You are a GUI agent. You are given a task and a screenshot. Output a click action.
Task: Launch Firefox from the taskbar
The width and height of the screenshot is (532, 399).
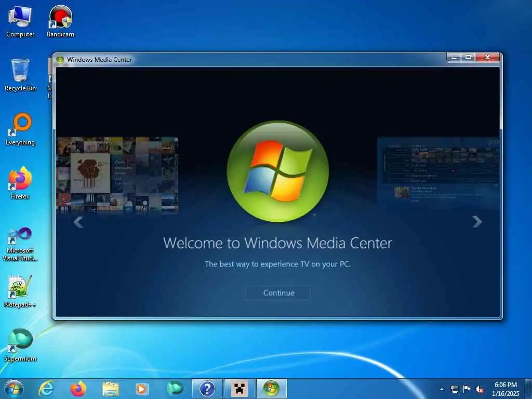tap(78, 389)
